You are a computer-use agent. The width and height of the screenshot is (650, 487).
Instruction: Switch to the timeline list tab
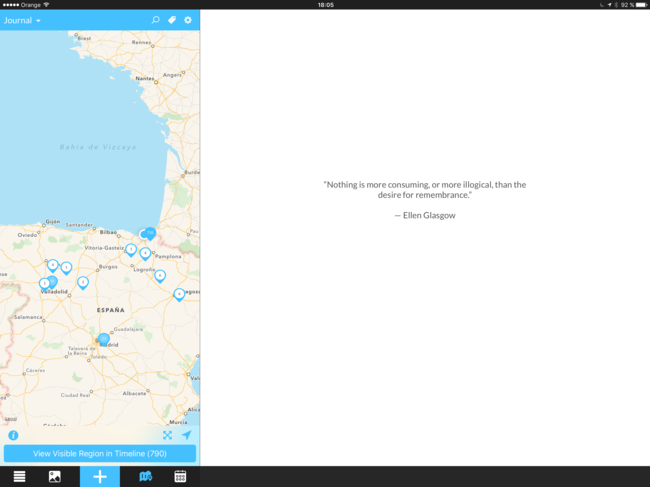coord(19,477)
